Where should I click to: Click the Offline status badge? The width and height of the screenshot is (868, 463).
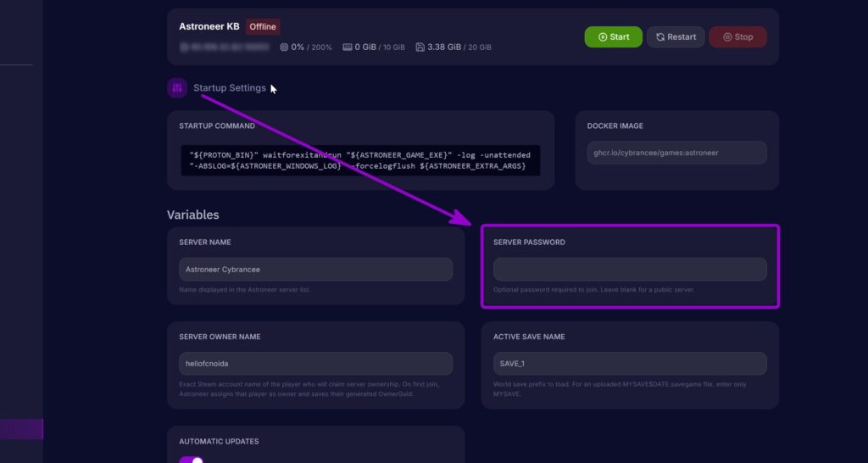pyautogui.click(x=263, y=26)
